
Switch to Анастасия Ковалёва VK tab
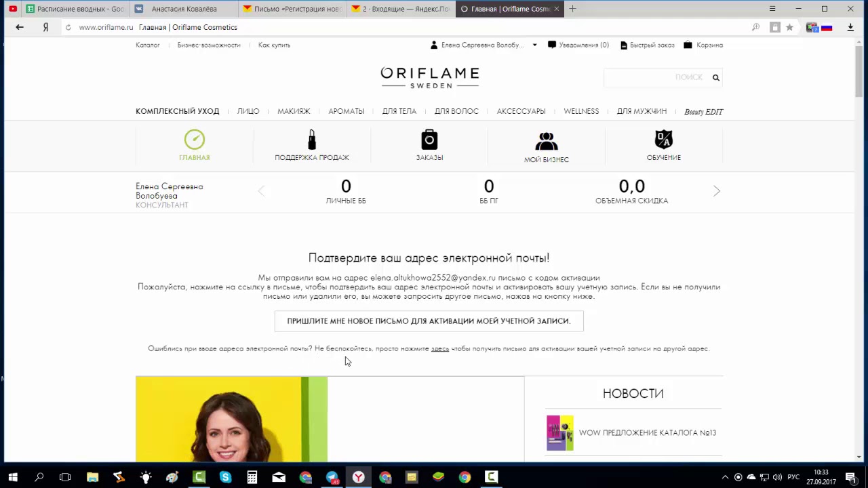coord(183,9)
